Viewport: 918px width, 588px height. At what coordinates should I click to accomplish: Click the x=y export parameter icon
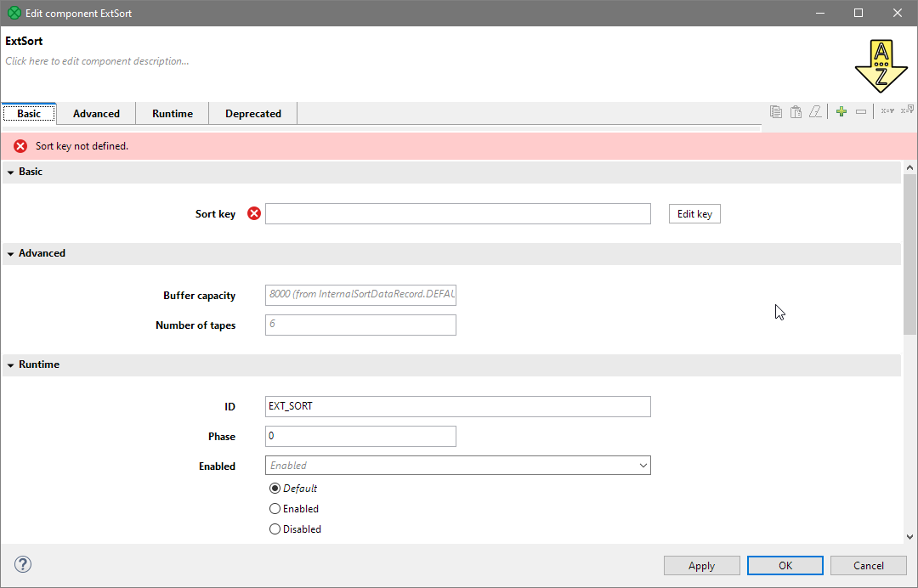pos(907,110)
